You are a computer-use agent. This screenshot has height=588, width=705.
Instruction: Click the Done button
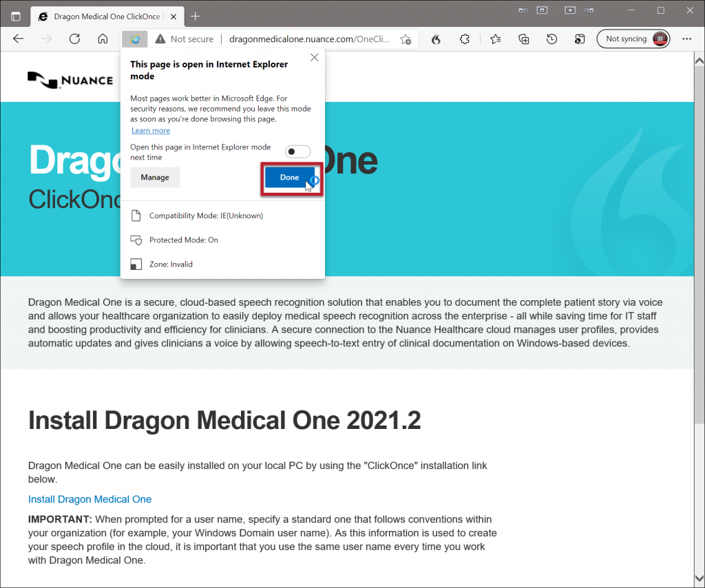(290, 178)
